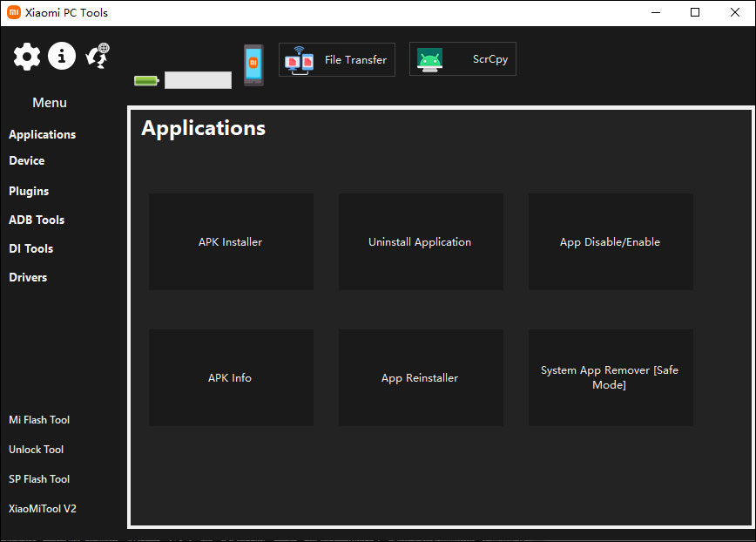The height and width of the screenshot is (542, 756).
Task: Select Applications in the side menu
Action: pyautogui.click(x=42, y=134)
